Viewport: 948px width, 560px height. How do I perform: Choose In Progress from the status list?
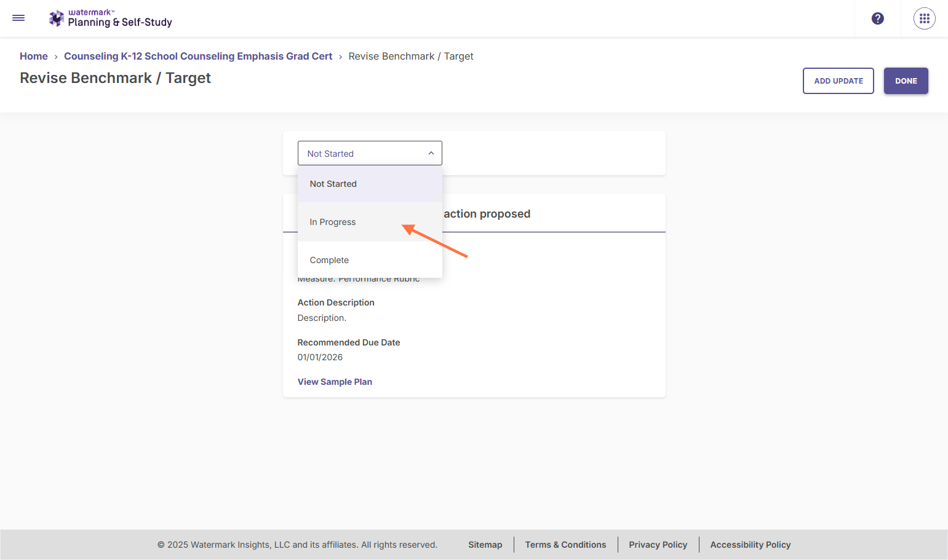click(x=370, y=222)
